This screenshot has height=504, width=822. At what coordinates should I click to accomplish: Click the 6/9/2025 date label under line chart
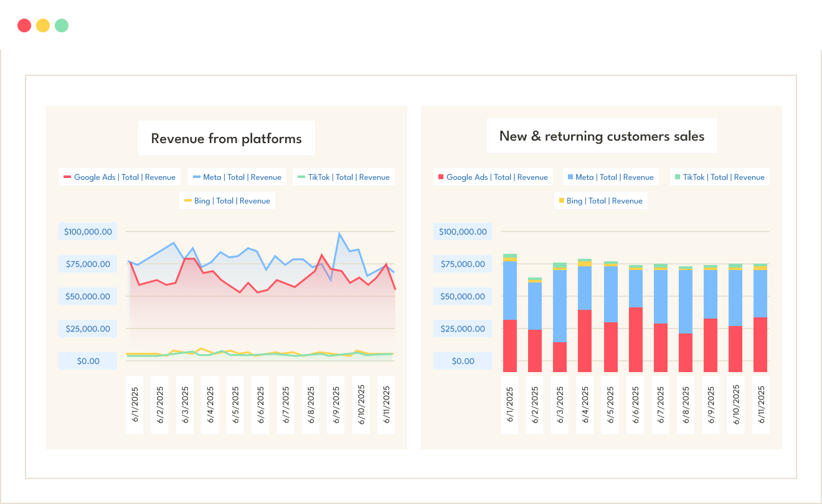[336, 405]
